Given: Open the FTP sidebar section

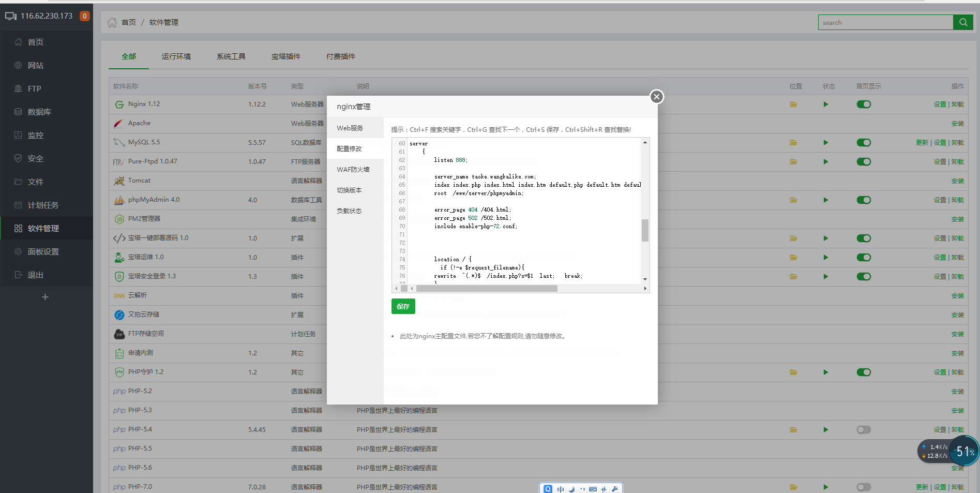Looking at the screenshot, I should pos(34,88).
